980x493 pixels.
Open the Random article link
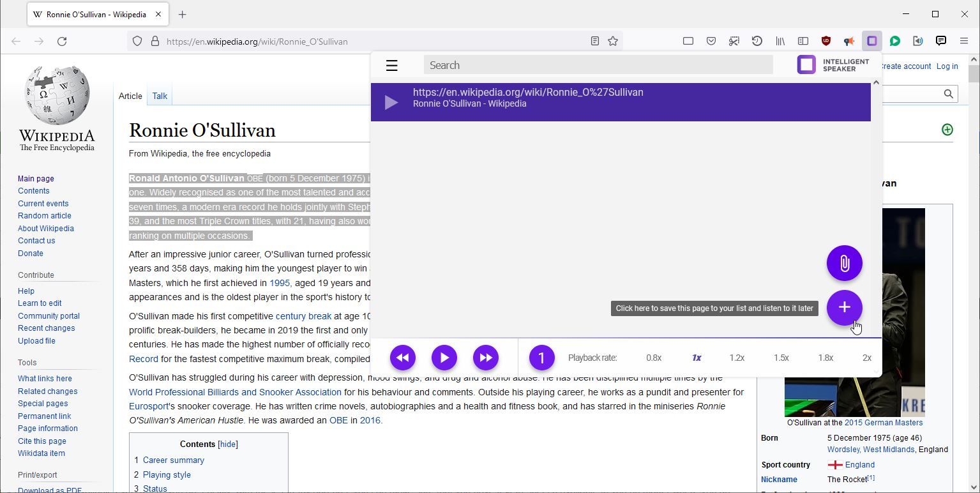44,216
